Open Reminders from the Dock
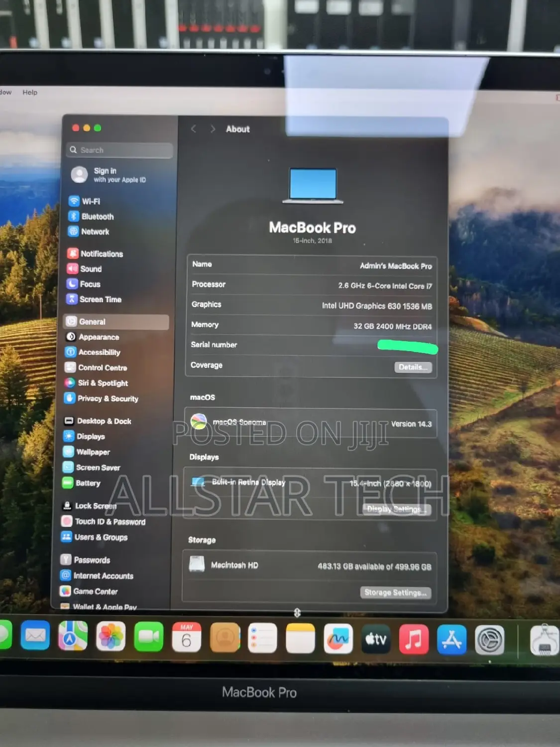 [262, 638]
